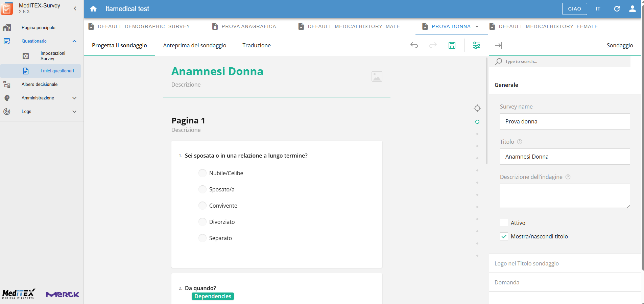Click the Survey name input field

tap(565, 121)
